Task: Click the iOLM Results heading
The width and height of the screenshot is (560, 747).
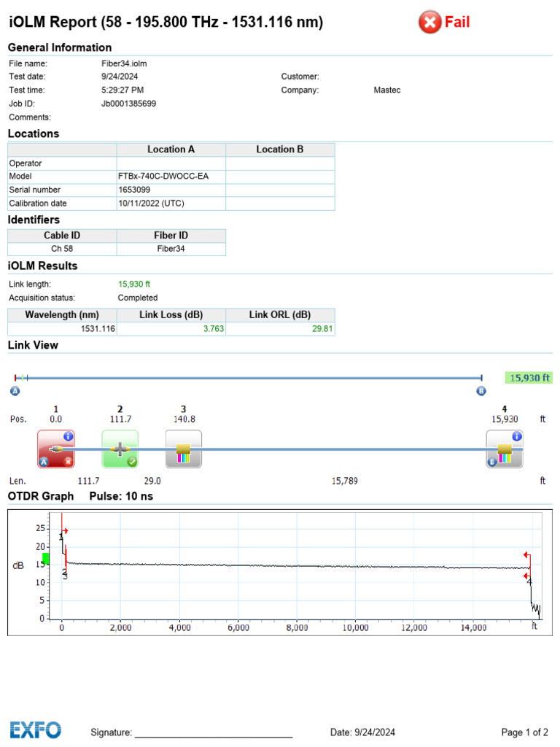Action: pyautogui.click(x=42, y=266)
